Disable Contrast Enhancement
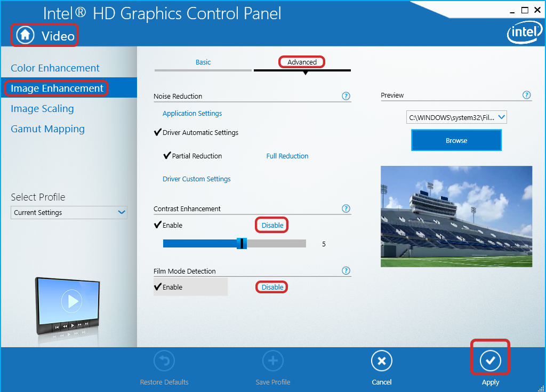 [x=272, y=226]
